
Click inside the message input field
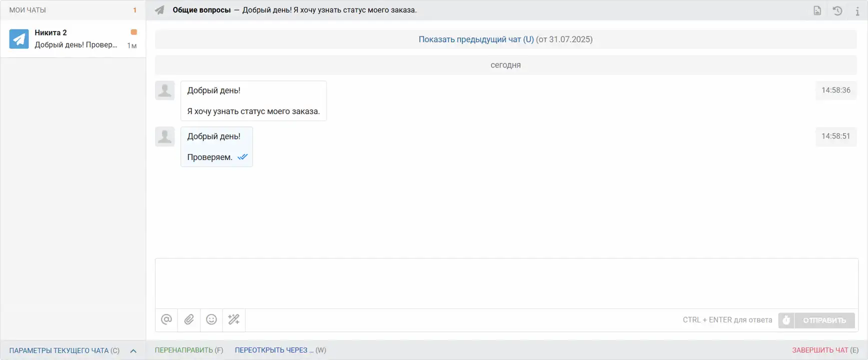click(506, 283)
